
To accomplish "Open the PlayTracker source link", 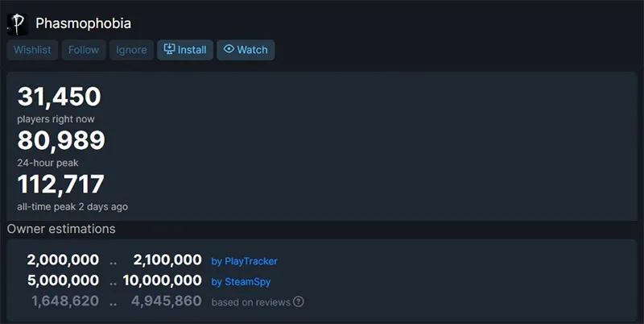I will pyautogui.click(x=244, y=261).
